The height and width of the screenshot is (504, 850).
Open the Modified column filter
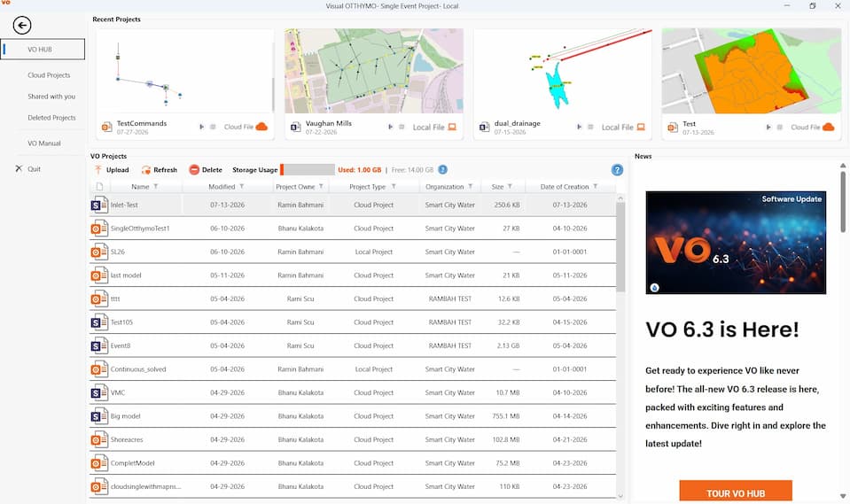coord(242,186)
